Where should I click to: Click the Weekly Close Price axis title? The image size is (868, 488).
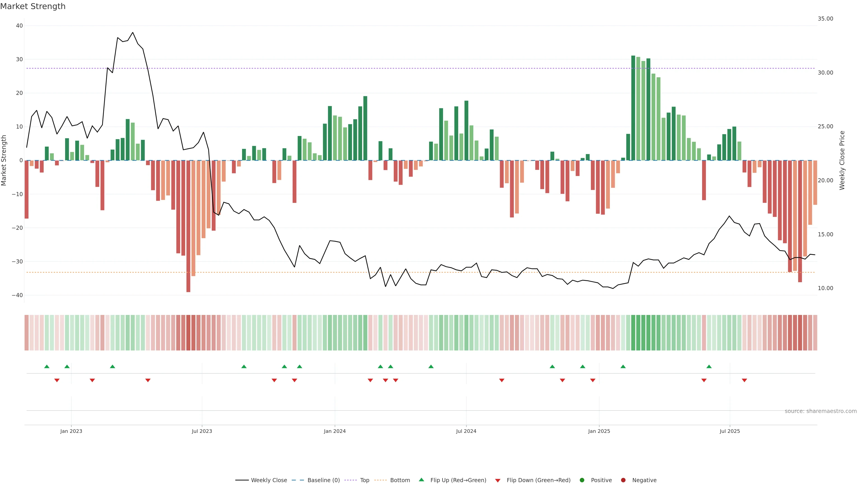(x=842, y=160)
